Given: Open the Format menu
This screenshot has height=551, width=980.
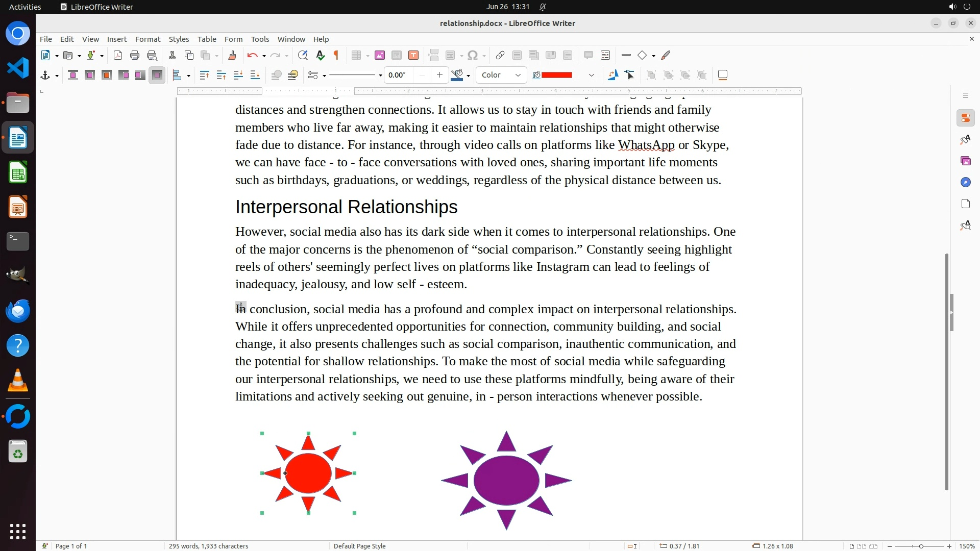Looking at the screenshot, I should [x=148, y=39].
